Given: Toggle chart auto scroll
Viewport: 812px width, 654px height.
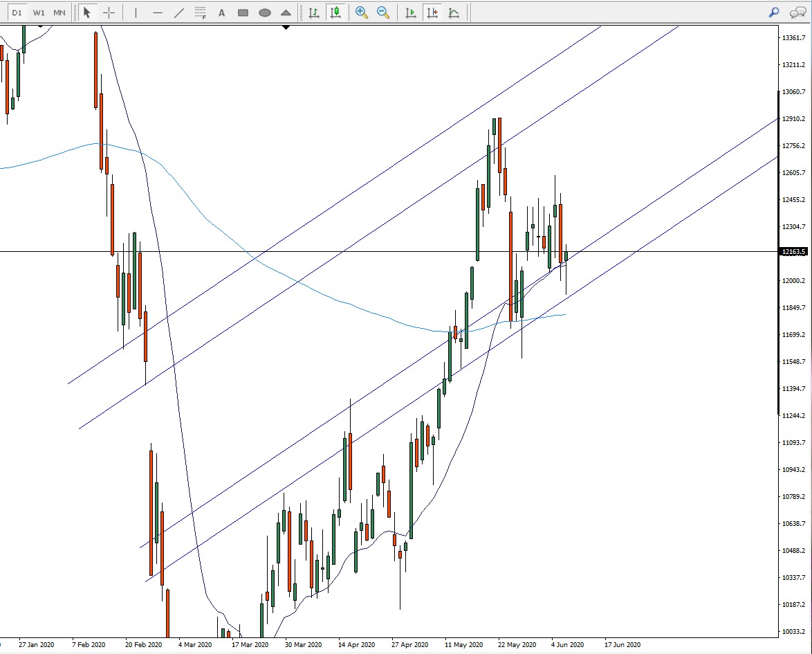Looking at the screenshot, I should 411,12.
